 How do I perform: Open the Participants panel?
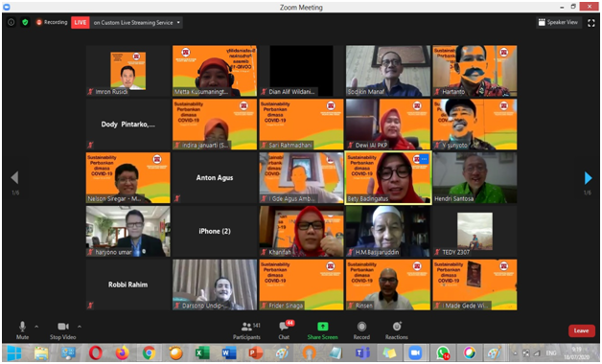(247, 330)
